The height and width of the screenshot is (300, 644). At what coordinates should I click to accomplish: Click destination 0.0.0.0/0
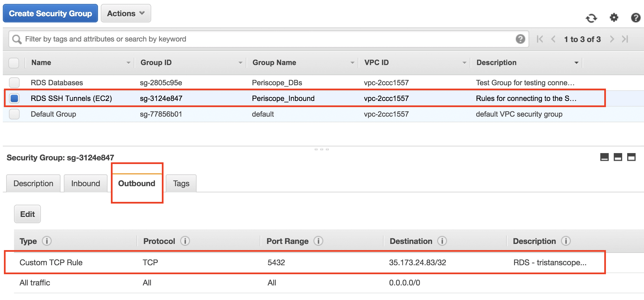click(x=405, y=283)
